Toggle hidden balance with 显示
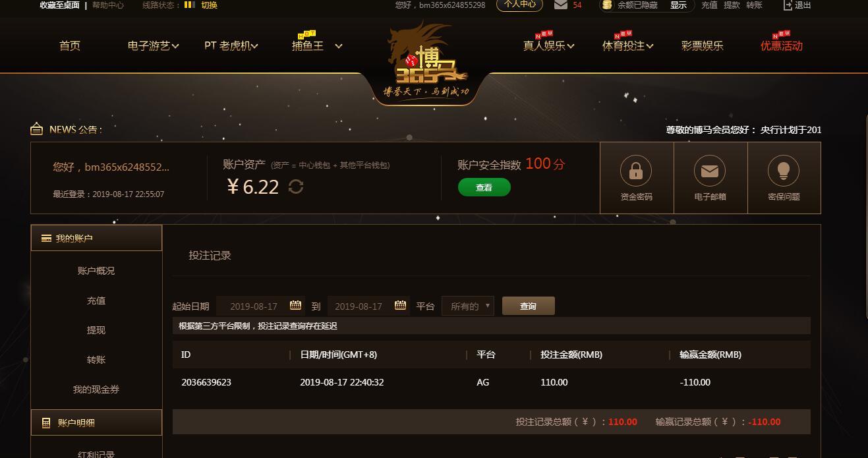Screen dimensions: 868x458 click(678, 5)
